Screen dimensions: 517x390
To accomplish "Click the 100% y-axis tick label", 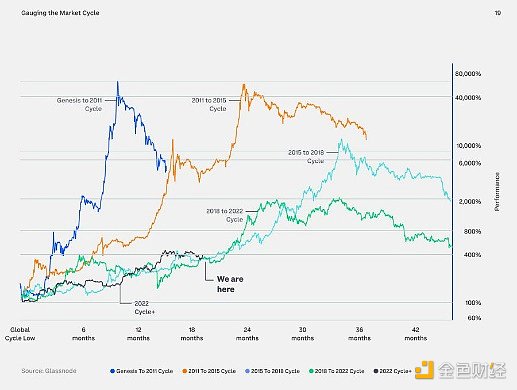I will tap(473, 303).
